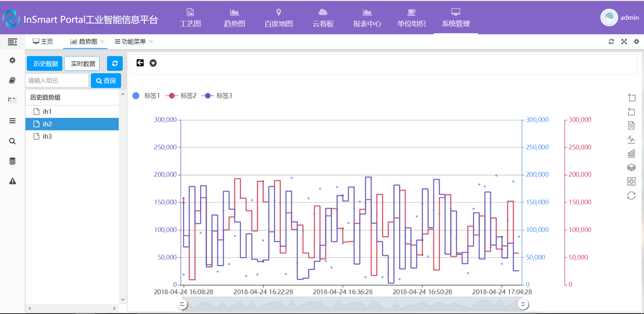Click the list menu icon in left sidebar
Image resolution: width=644 pixels, height=314 pixels.
coord(13,121)
